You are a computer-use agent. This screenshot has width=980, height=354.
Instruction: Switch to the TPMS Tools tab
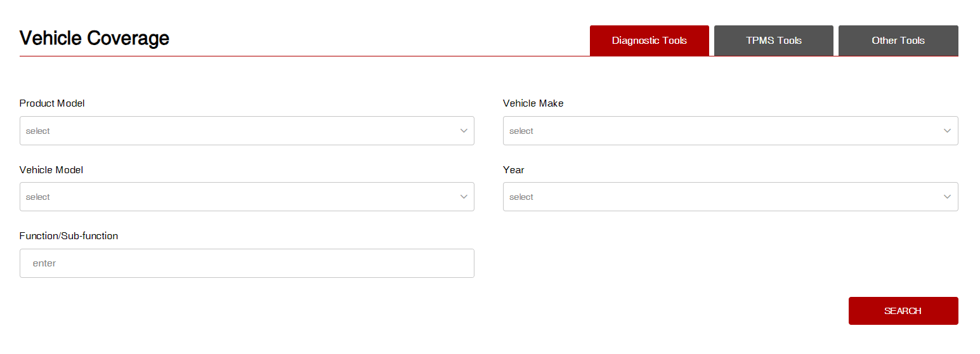773,41
